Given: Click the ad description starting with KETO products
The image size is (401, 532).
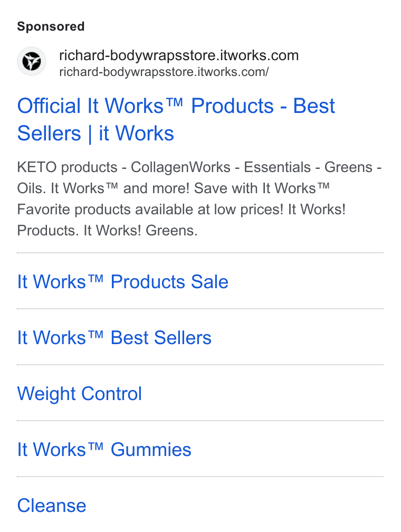Looking at the screenshot, I should coord(199,199).
